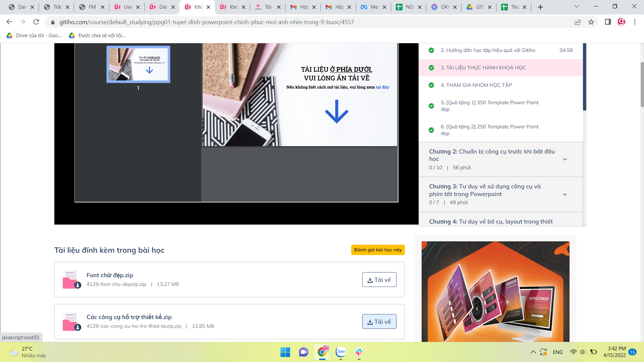Open the Windows Start menu
The image size is (644, 362).
click(285, 352)
